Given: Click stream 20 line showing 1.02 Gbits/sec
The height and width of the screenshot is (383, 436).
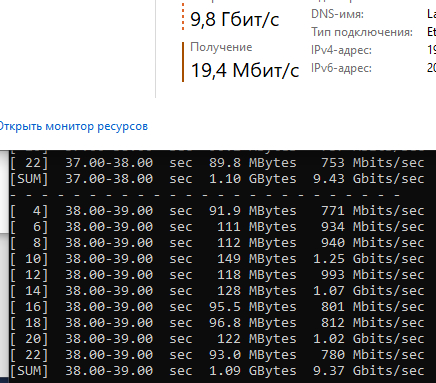Looking at the screenshot, I should pos(217,339).
